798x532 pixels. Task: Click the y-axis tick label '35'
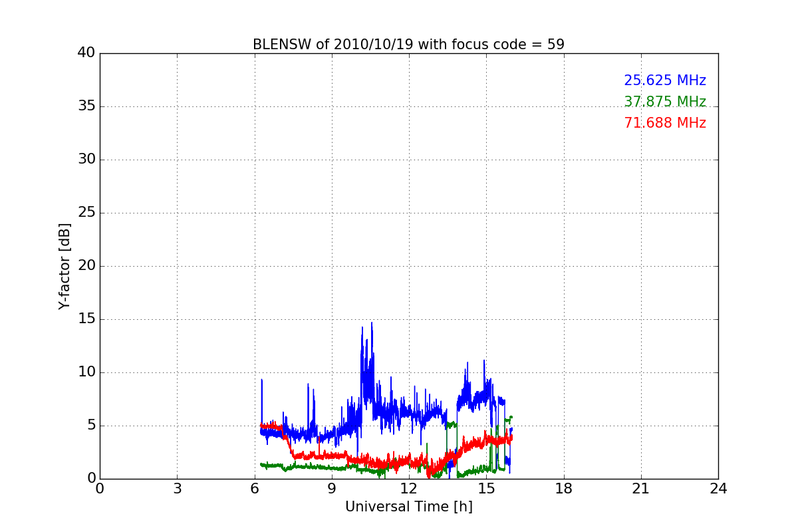[86, 106]
